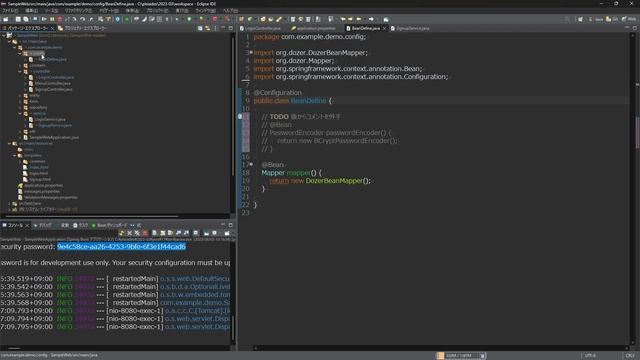Collapse the com.example.demo package arrow
Viewport: 640px width, 360px height.
(x=15, y=47)
